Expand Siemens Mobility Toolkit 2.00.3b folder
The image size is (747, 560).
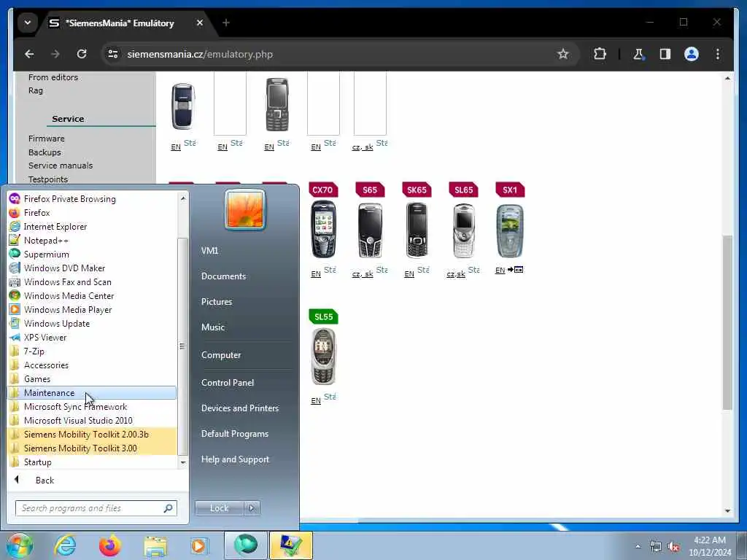click(93, 435)
